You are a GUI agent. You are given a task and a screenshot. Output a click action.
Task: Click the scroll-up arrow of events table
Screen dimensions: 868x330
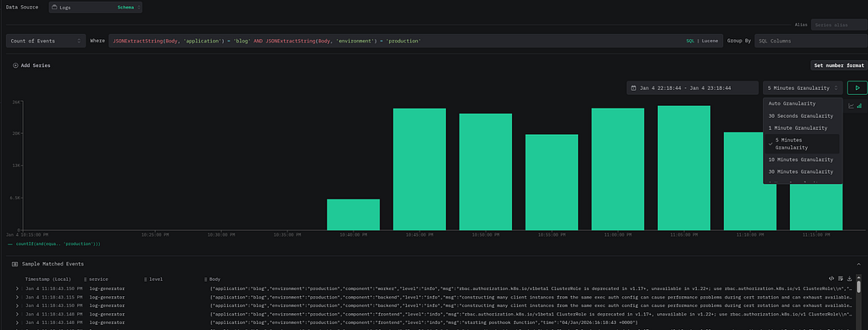[x=860, y=278]
